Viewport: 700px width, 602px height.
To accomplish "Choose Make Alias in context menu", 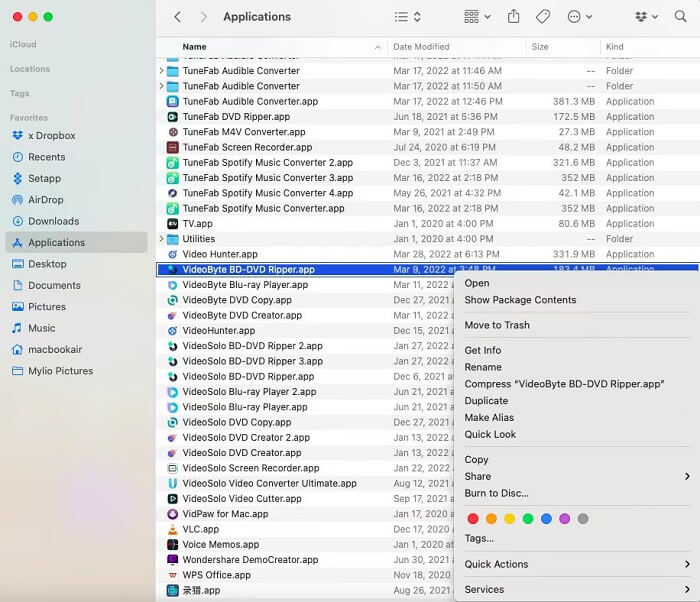I will pos(489,418).
